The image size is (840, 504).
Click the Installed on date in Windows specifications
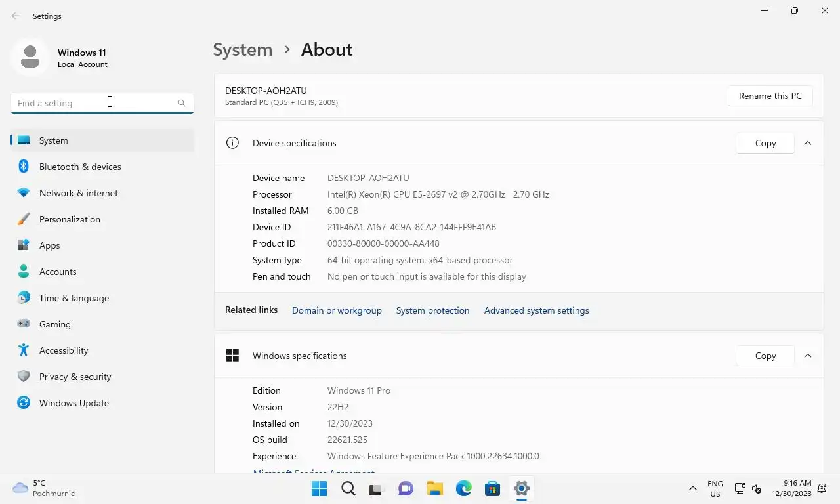(x=350, y=423)
